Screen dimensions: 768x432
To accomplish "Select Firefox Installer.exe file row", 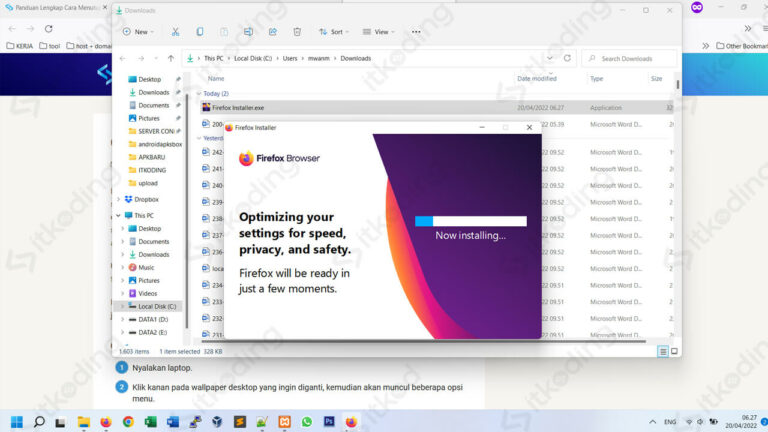I will pos(436,108).
